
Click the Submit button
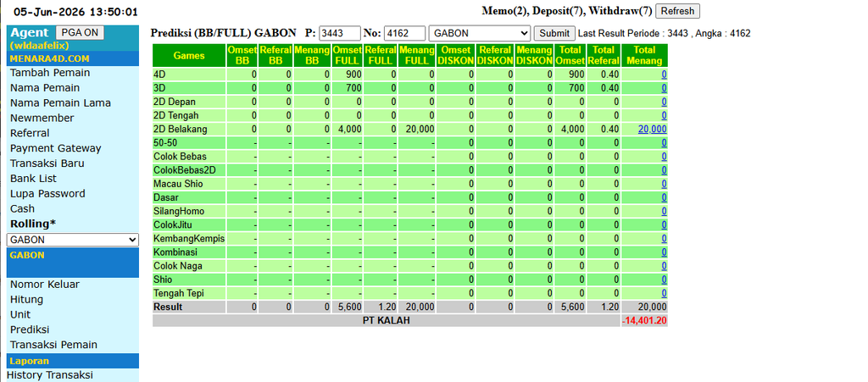(554, 33)
